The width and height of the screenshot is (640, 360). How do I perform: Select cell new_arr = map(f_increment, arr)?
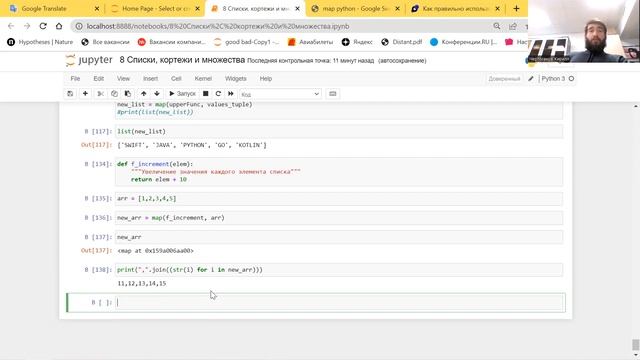click(x=339, y=218)
